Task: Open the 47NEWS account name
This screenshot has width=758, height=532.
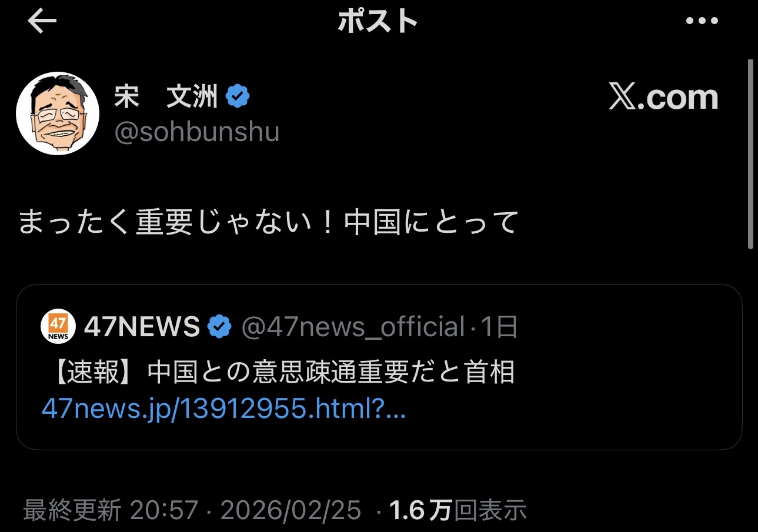Action: click(x=142, y=327)
